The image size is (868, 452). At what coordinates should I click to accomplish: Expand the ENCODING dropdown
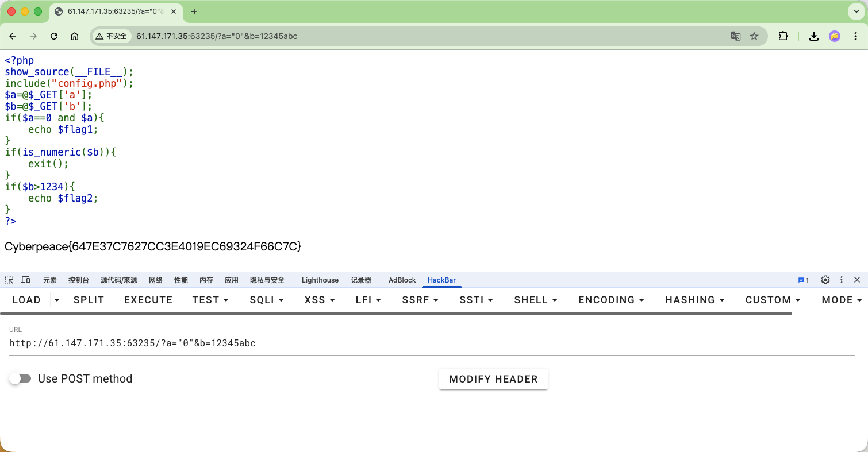tap(611, 300)
